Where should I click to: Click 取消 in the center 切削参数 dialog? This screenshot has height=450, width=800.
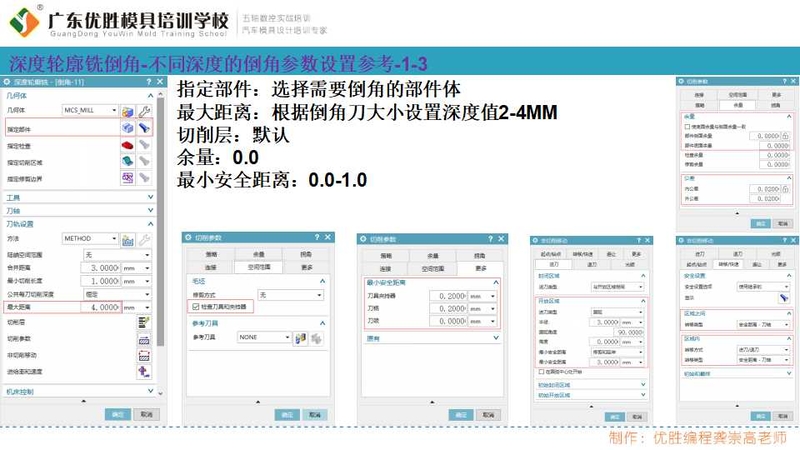point(488,415)
